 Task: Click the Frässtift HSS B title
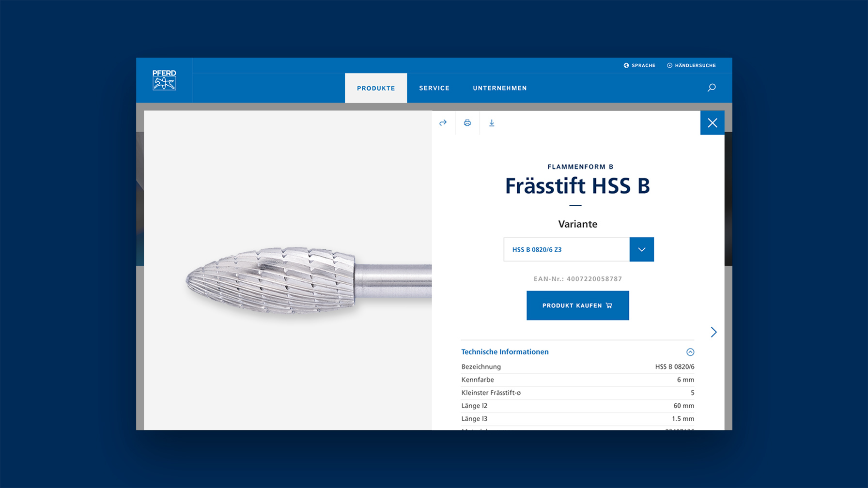577,186
